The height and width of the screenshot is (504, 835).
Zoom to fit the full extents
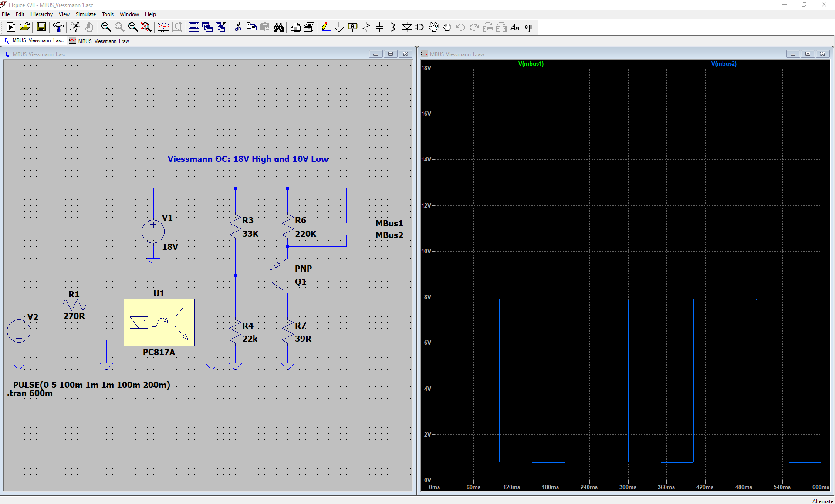(x=146, y=27)
